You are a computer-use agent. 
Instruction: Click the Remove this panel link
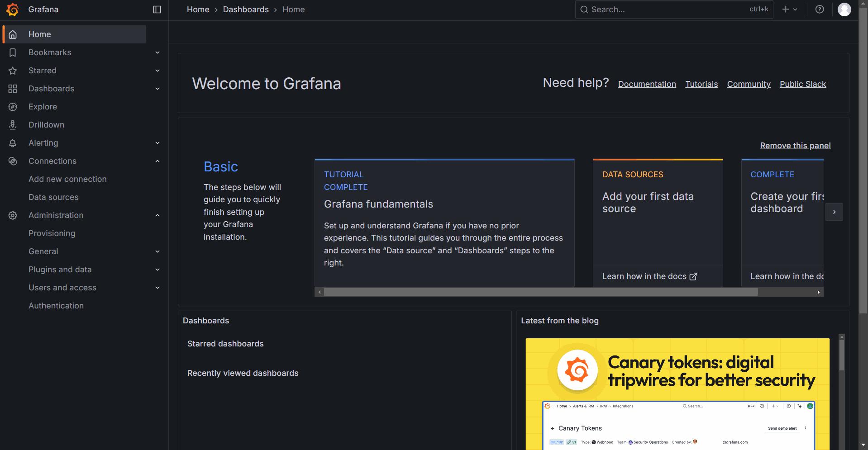(795, 146)
